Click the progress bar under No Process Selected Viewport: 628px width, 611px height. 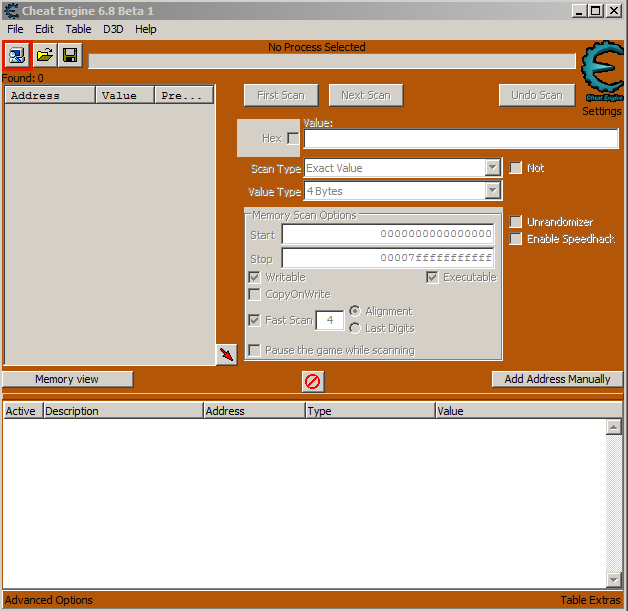coord(332,61)
